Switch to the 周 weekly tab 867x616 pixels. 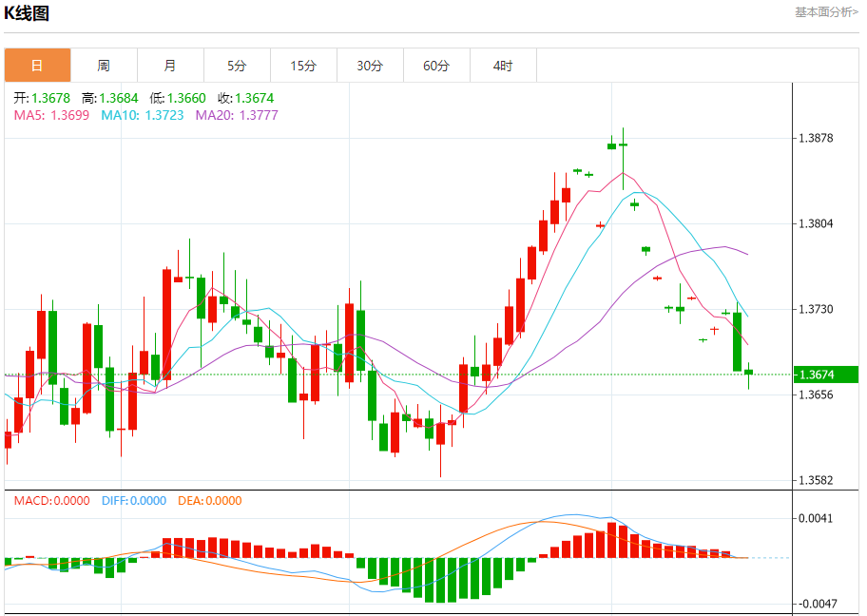(104, 66)
